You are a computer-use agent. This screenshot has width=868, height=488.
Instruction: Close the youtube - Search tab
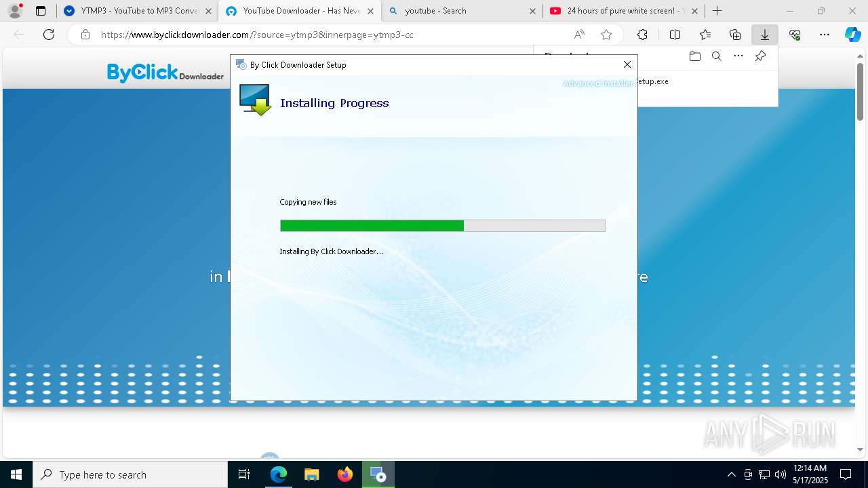(532, 11)
